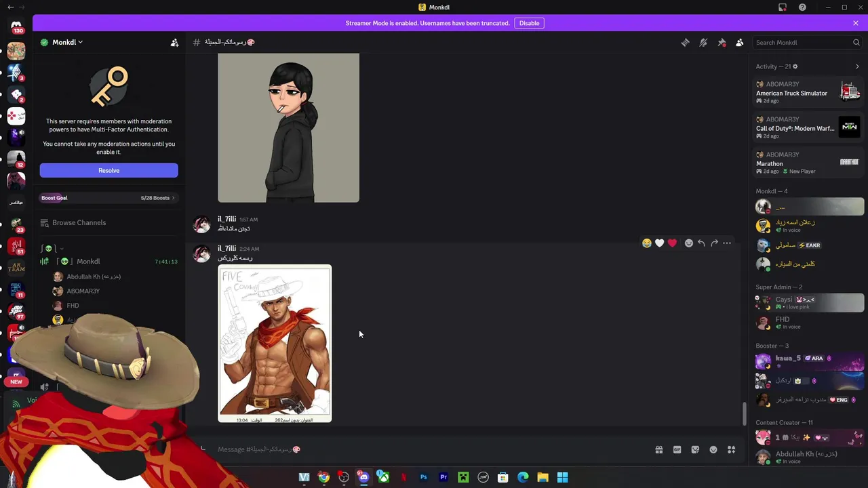The height and width of the screenshot is (488, 868).
Task: Add white heart reaction to message
Action: point(659,243)
